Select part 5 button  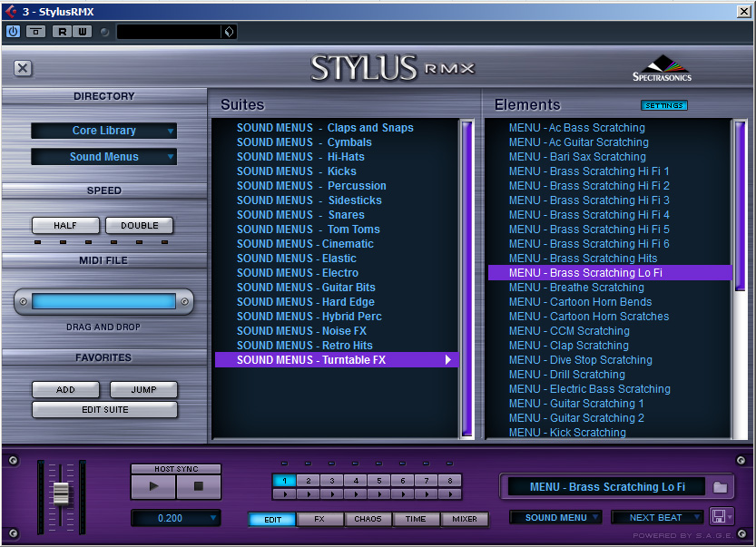tap(379, 481)
